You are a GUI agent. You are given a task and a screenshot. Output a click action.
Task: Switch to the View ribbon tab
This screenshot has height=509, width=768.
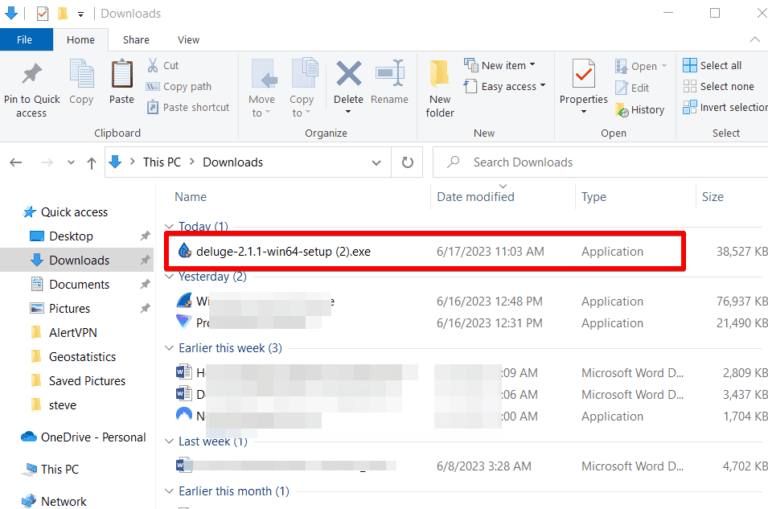pos(188,40)
